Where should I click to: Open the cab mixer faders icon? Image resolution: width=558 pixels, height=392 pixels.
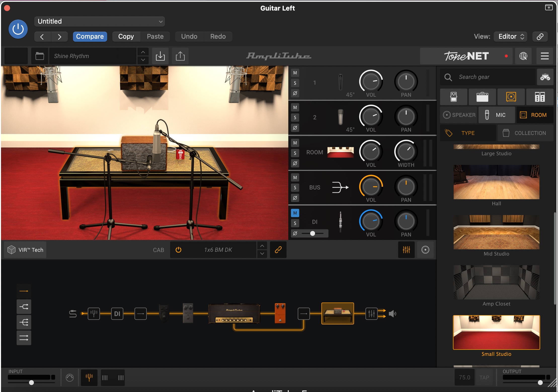(x=406, y=250)
